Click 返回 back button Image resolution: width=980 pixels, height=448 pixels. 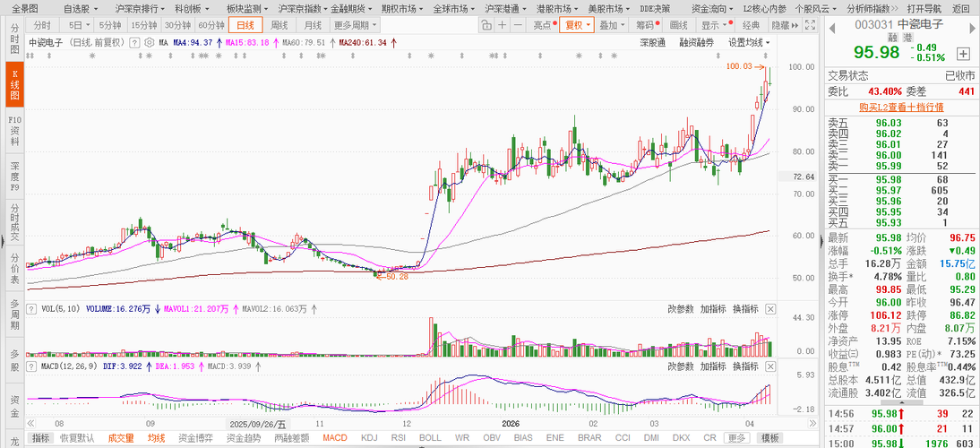pyautogui.click(x=960, y=9)
